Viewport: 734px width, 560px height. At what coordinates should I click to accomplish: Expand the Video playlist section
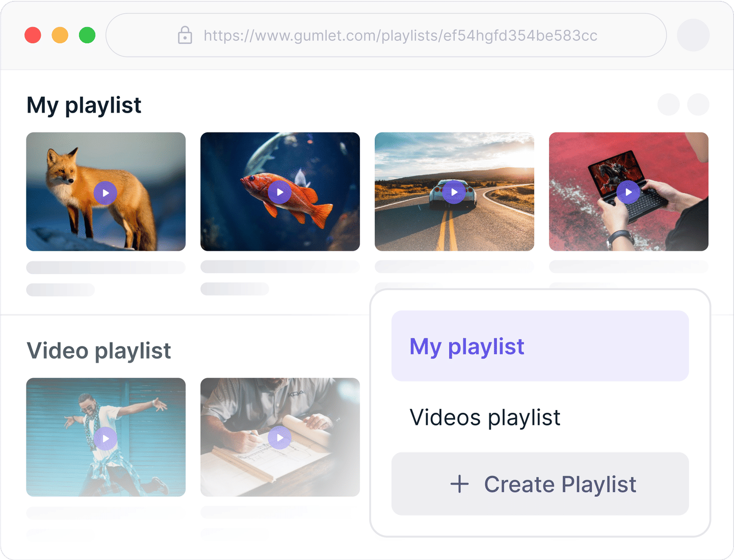click(99, 351)
